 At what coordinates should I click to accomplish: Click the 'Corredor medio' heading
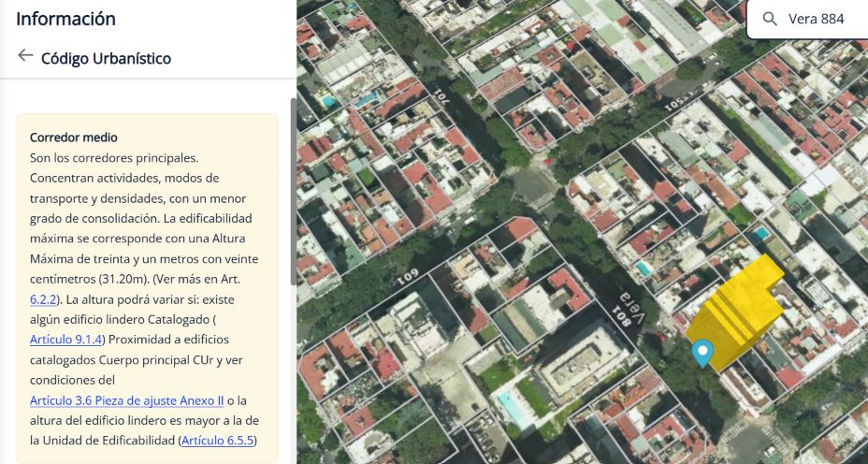point(74,138)
